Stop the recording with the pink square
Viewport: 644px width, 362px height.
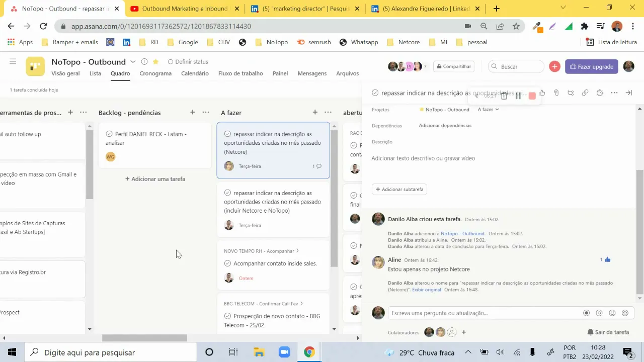(532, 96)
